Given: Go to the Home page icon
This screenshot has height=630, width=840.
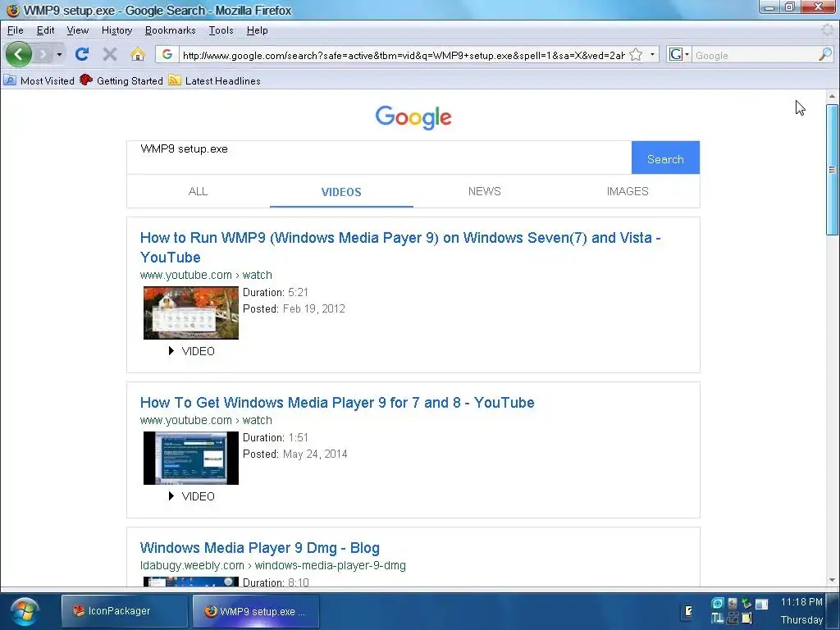Looking at the screenshot, I should point(138,54).
